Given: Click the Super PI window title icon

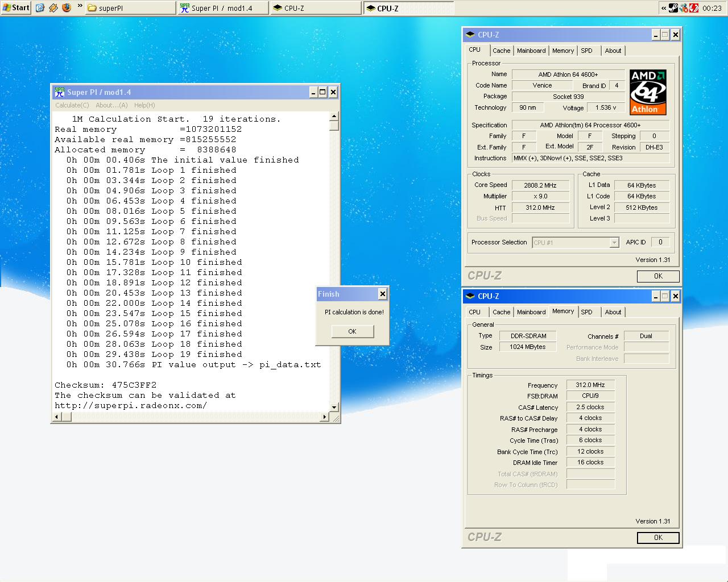Looking at the screenshot, I should (x=59, y=92).
